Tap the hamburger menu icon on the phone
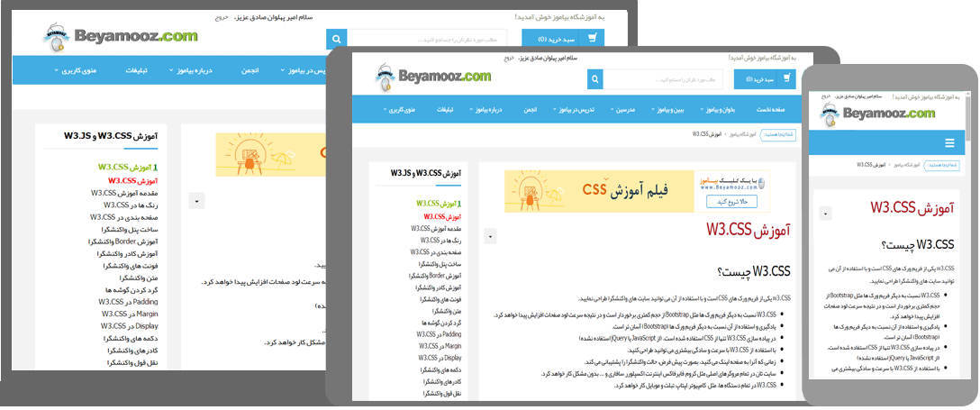Viewport: 980px width, 410px height. point(949,143)
